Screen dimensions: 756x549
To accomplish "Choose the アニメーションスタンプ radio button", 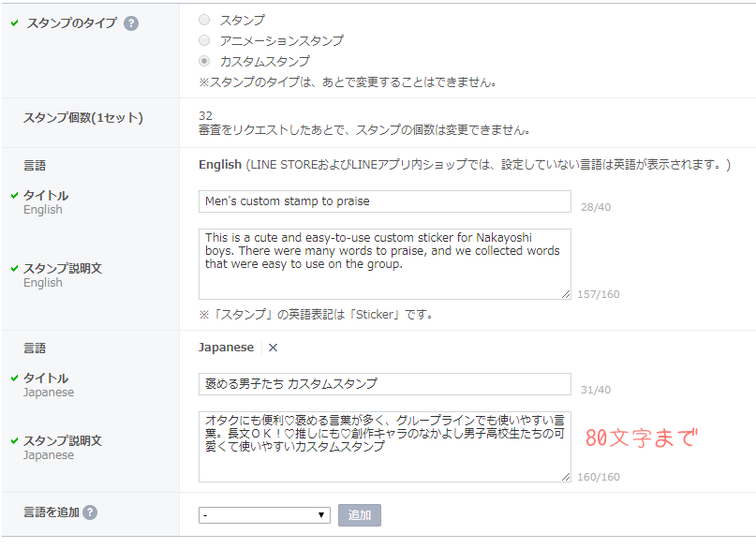I will coord(204,40).
